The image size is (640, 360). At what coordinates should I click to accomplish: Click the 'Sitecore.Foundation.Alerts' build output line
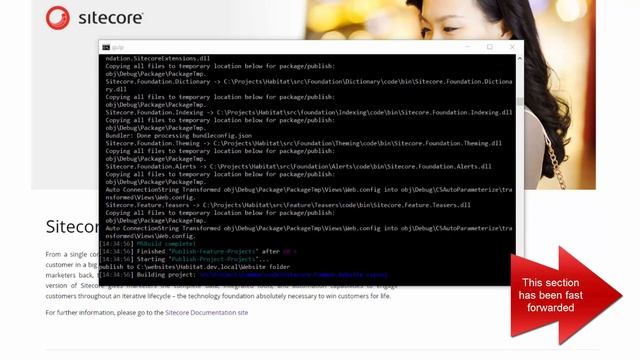(x=298, y=167)
